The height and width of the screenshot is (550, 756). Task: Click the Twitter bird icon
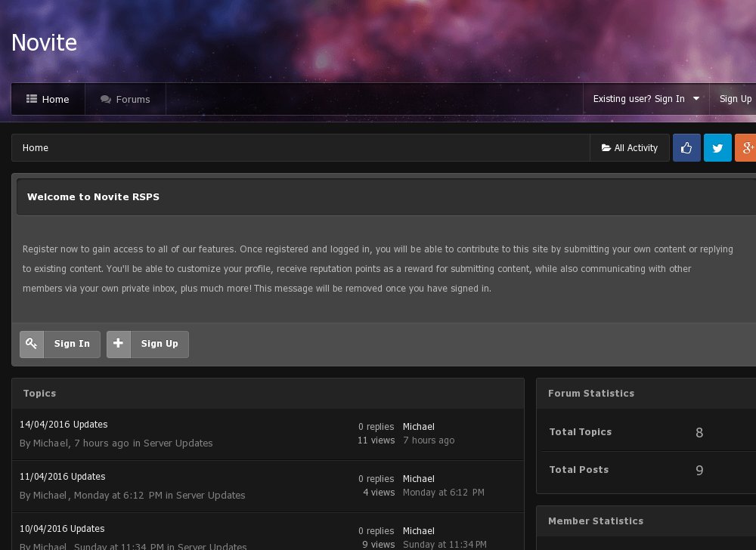point(717,148)
